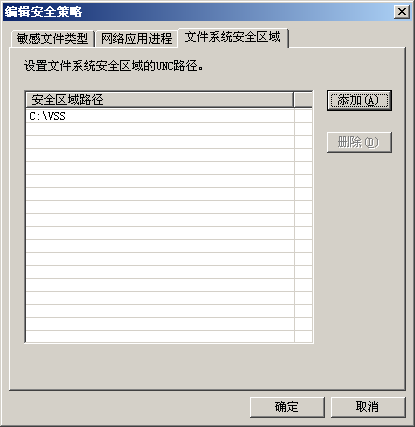This screenshot has height=427, width=415.
Task: Click the 删除(D) button
Action: pos(359,142)
